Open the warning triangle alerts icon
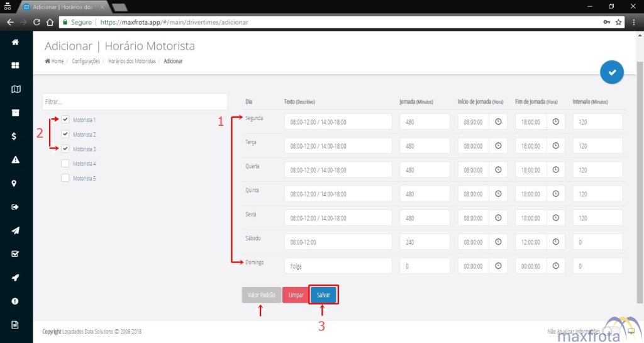Screen dimensions: 644x343 coord(16,160)
